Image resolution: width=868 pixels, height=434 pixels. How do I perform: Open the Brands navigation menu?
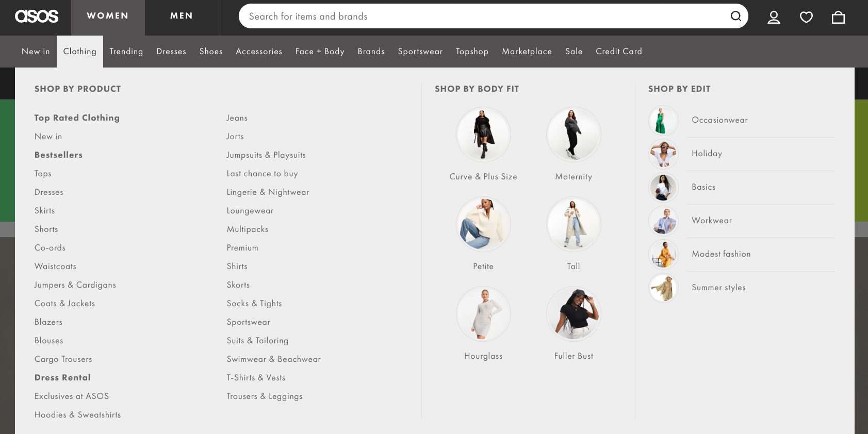click(x=371, y=52)
